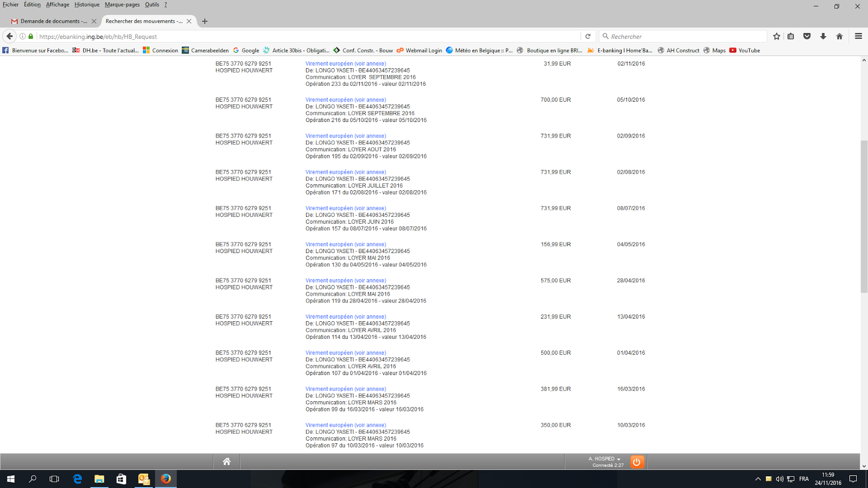Open the Firefox downloads arrow
The height and width of the screenshot is (488, 868).
[x=823, y=36]
